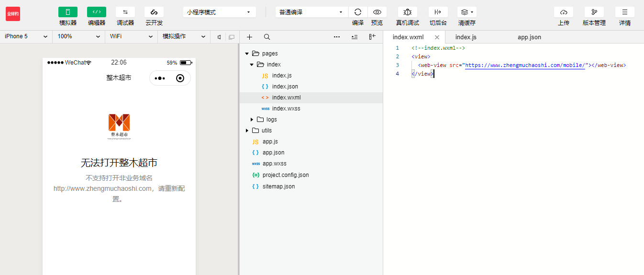Image resolution: width=644 pixels, height=275 pixels.
Task: Click the search icon in file panel
Action: pyautogui.click(x=267, y=37)
